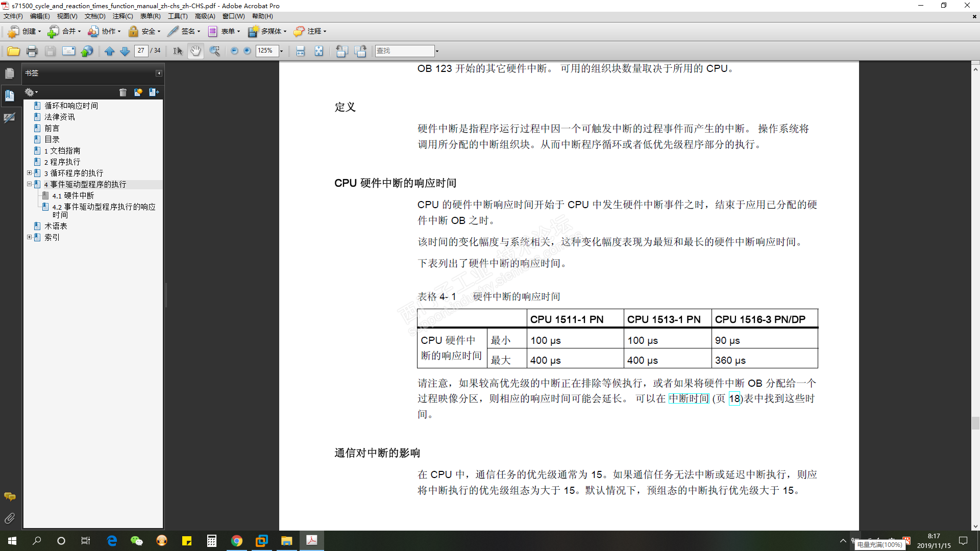
Task: Open the Attachments paperclip panel
Action: tap(9, 518)
